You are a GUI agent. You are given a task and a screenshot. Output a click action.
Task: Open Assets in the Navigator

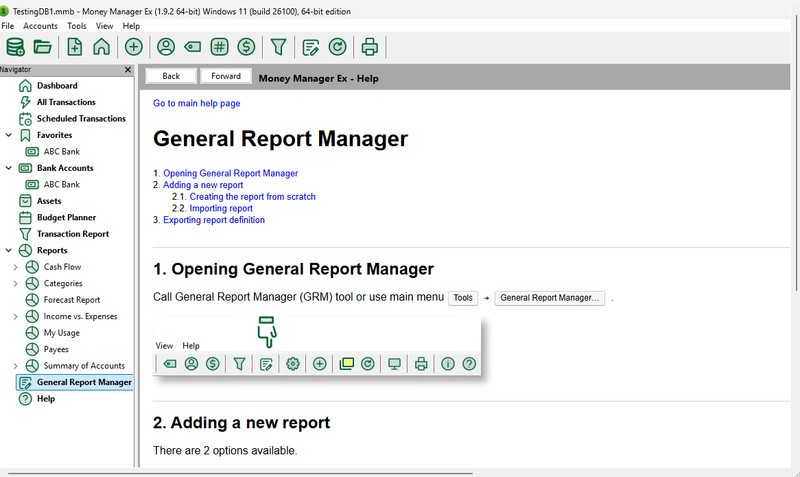(49, 201)
